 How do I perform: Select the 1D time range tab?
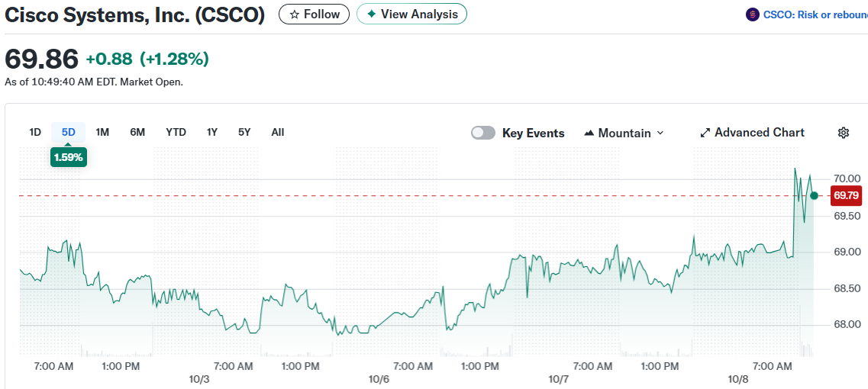(35, 132)
